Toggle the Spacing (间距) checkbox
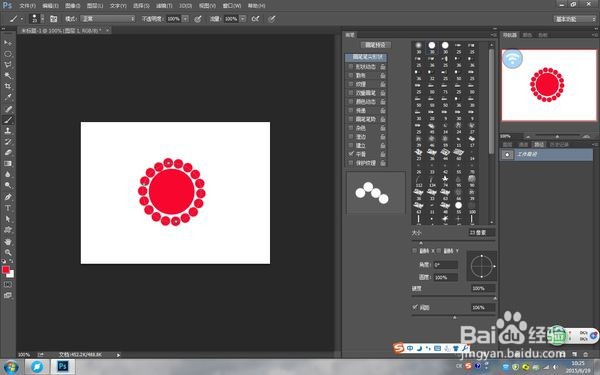The height and width of the screenshot is (375, 600). (415, 307)
